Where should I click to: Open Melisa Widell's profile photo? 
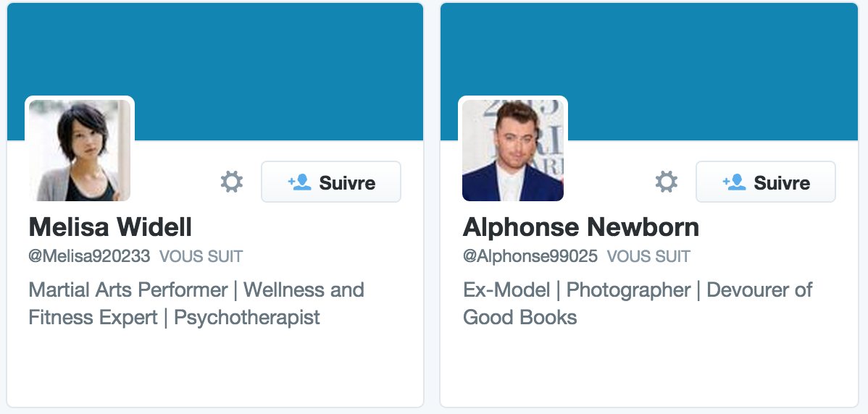pos(80,150)
